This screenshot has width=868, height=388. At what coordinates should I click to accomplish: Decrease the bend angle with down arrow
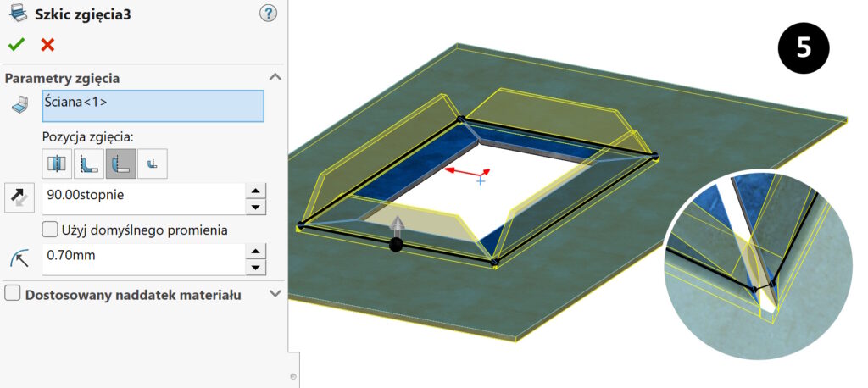click(x=256, y=207)
